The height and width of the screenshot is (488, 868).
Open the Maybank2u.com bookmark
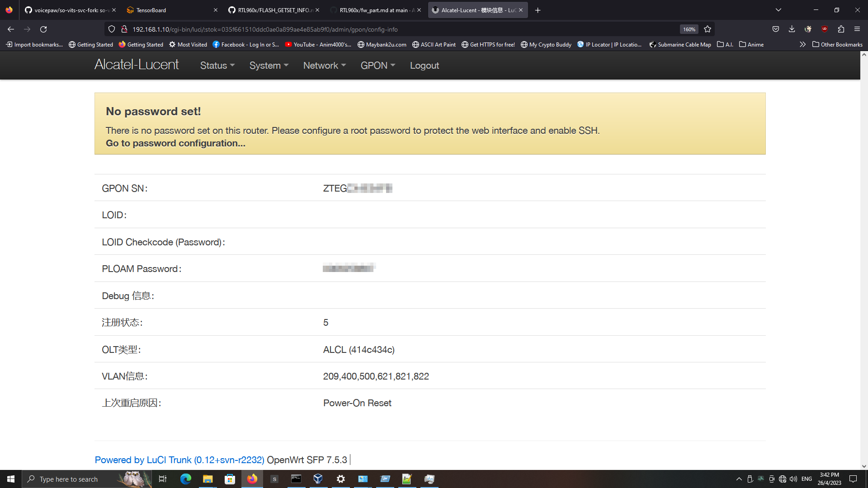point(382,44)
